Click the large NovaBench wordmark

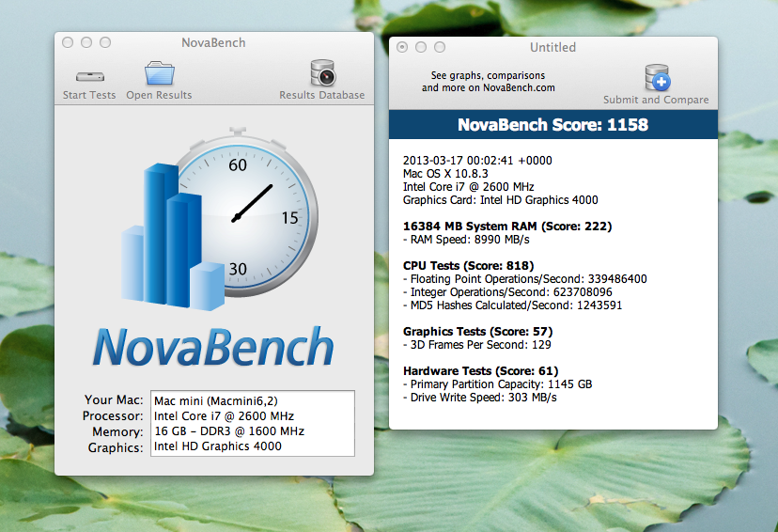click(x=213, y=347)
